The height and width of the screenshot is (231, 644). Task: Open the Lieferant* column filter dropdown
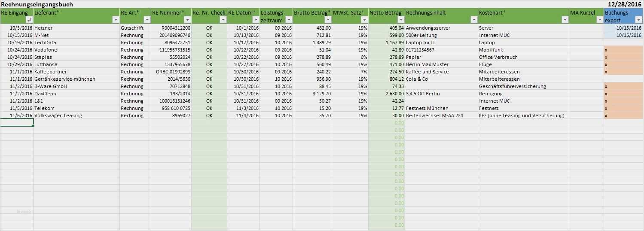point(115,20)
